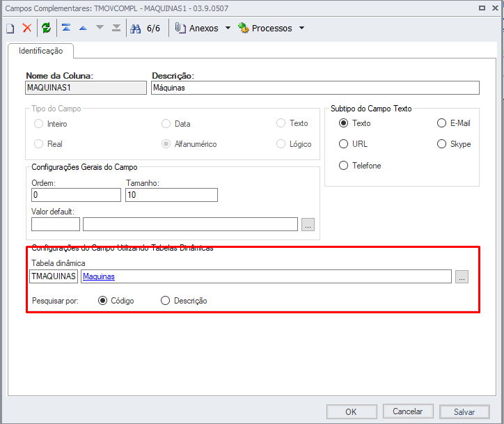Select URL subtype radio button
This screenshot has height=424, width=504.
point(343,143)
